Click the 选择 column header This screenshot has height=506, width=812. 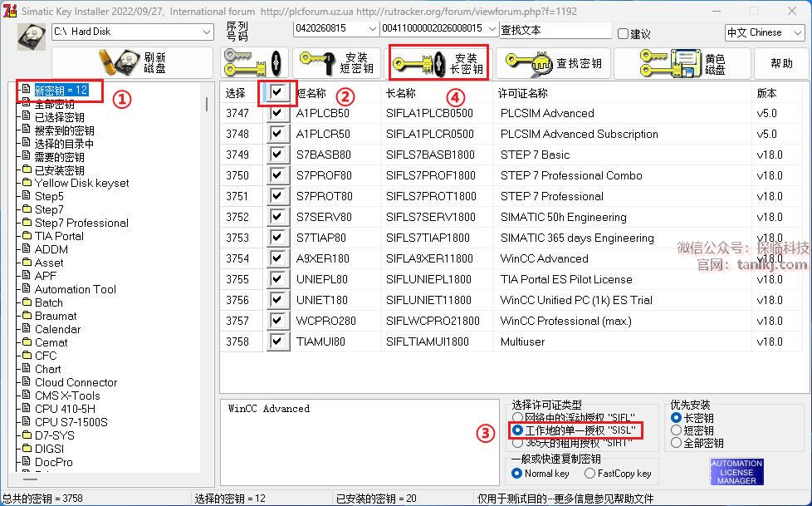pos(236,93)
